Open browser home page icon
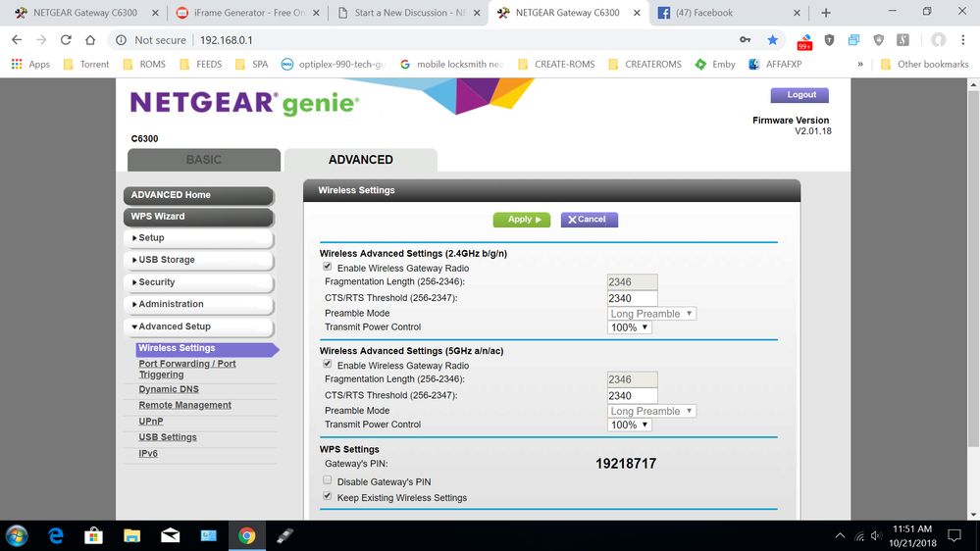 point(90,40)
